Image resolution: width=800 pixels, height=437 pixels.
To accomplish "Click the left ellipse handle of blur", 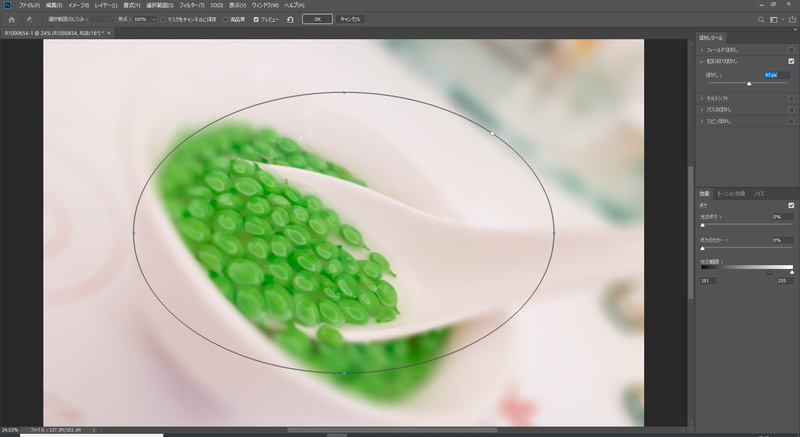I will (134, 233).
